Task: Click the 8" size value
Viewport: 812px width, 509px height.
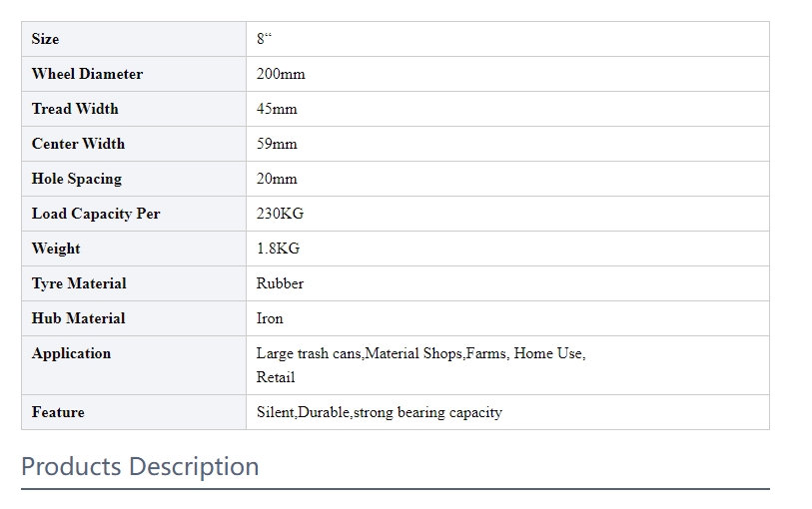Action: coord(264,39)
